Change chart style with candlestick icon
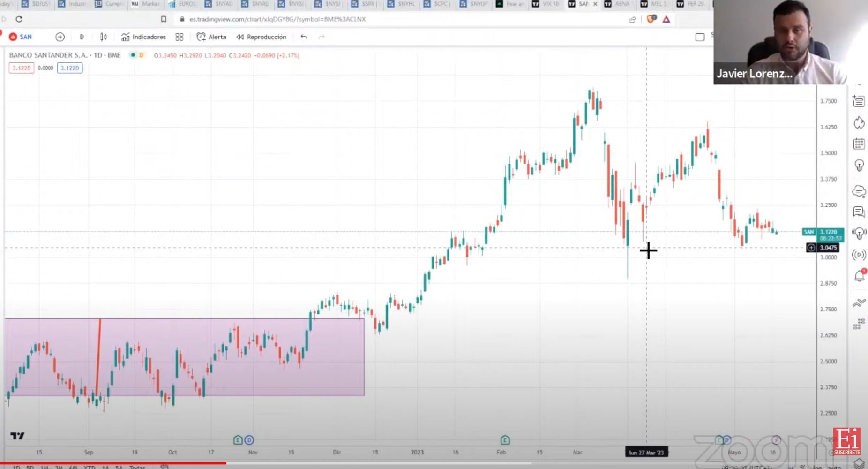The width and height of the screenshot is (868, 469). [x=104, y=37]
